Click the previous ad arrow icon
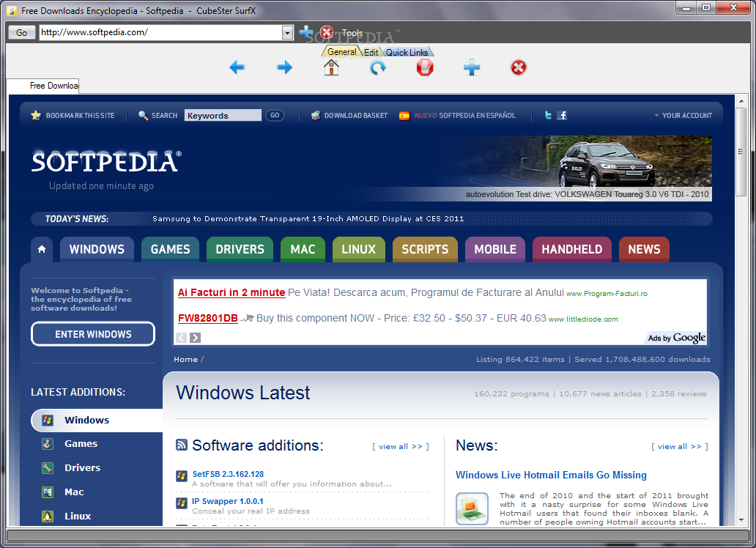The height and width of the screenshot is (548, 756). click(x=181, y=338)
